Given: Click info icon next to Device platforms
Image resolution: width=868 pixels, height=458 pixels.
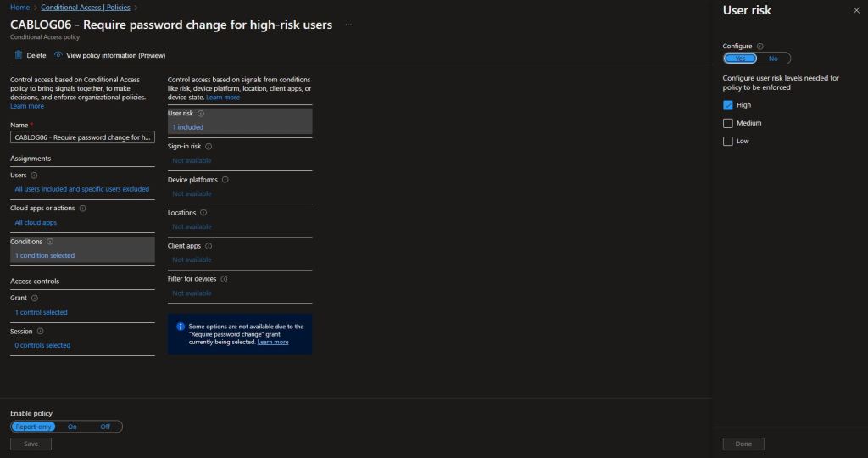Looking at the screenshot, I should point(225,180).
